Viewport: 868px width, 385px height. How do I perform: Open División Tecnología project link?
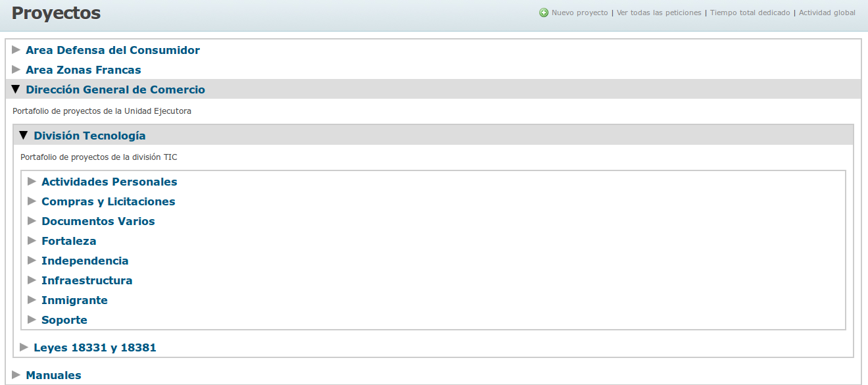[x=90, y=136]
